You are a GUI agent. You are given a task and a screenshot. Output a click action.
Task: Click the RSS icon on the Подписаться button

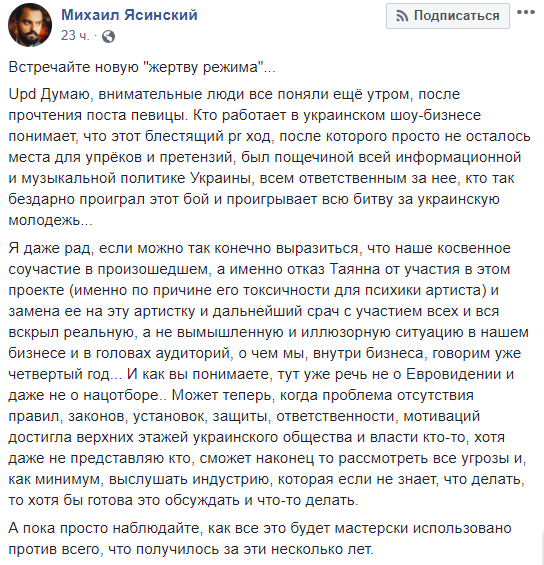(402, 16)
